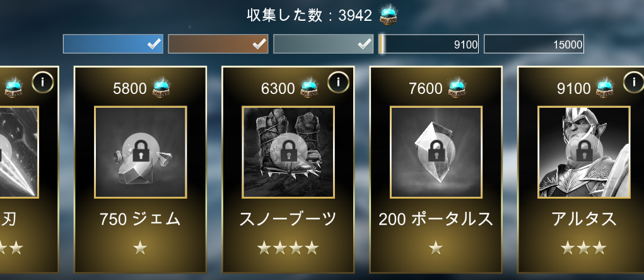Click the 15000 progress milestone bar

(534, 44)
